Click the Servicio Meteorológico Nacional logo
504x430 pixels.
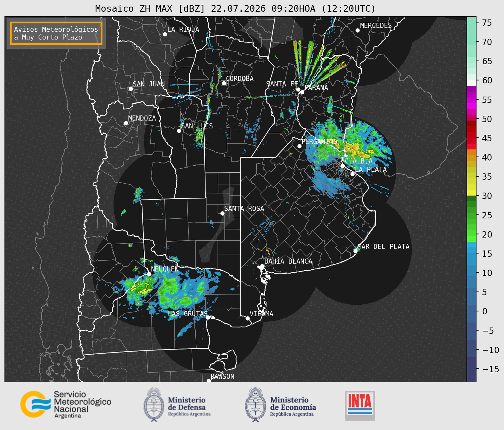(x=66, y=404)
